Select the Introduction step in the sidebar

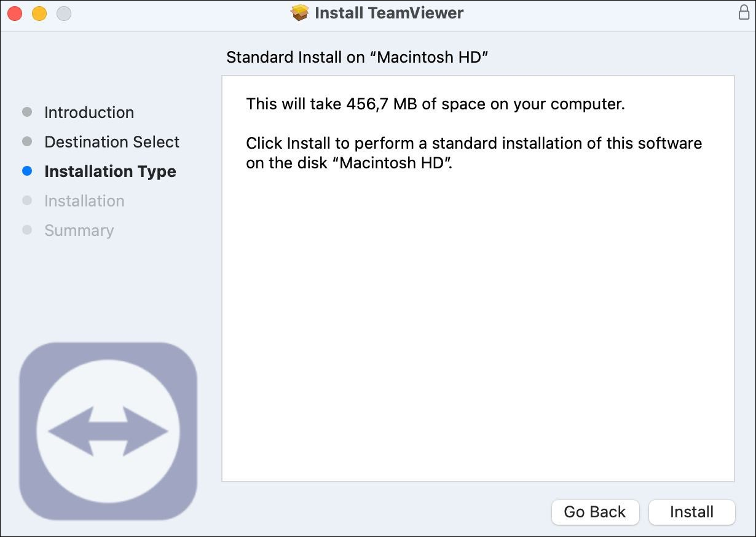click(x=89, y=112)
